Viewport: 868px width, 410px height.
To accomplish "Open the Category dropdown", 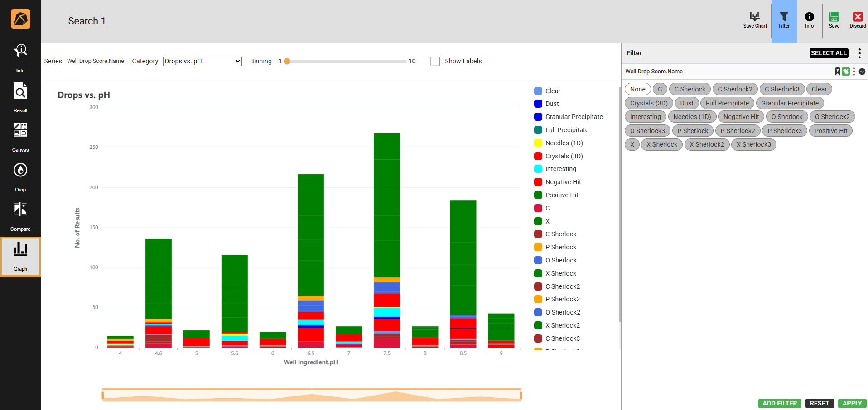I will 202,61.
